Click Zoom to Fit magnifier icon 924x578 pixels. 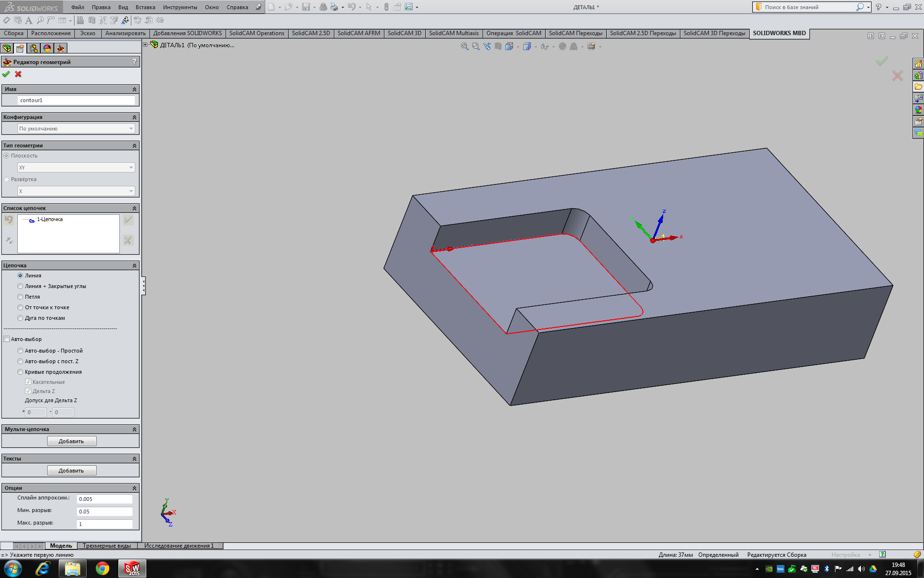tap(464, 46)
